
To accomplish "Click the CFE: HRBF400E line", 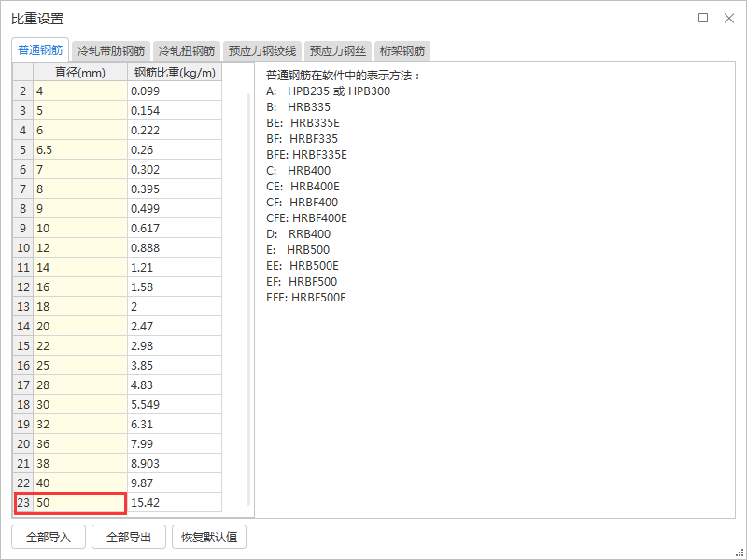I will pos(307,218).
